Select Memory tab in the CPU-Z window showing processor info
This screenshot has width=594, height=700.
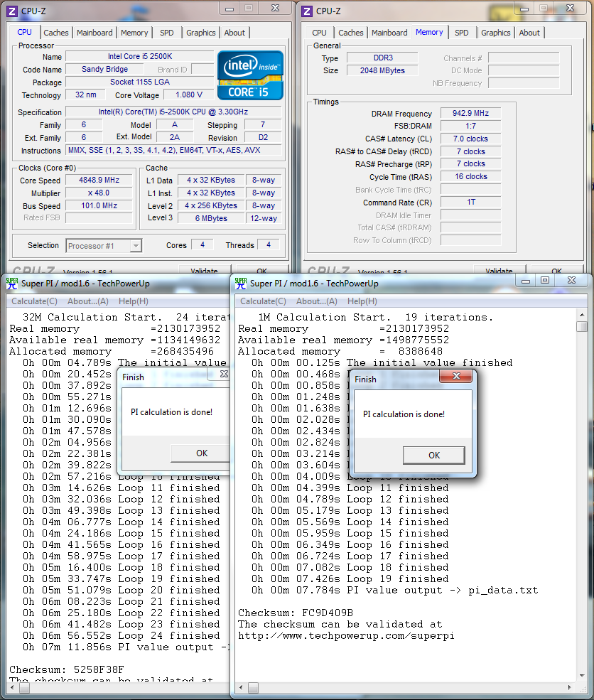134,33
